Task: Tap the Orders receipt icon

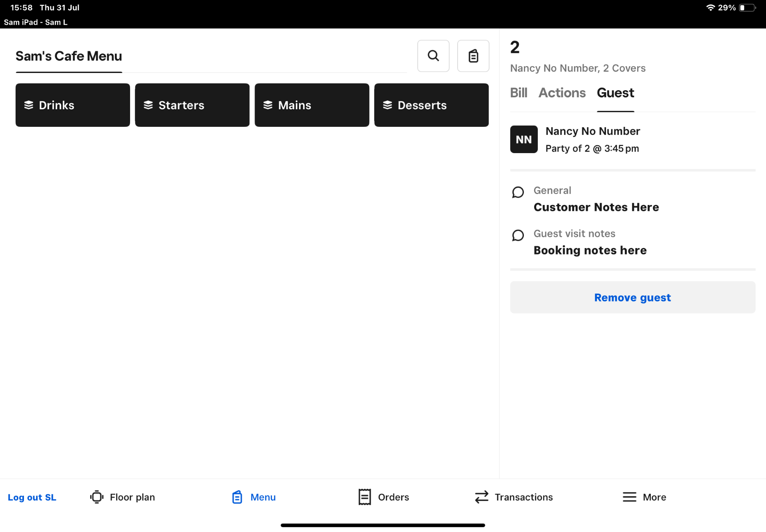Action: click(x=364, y=497)
